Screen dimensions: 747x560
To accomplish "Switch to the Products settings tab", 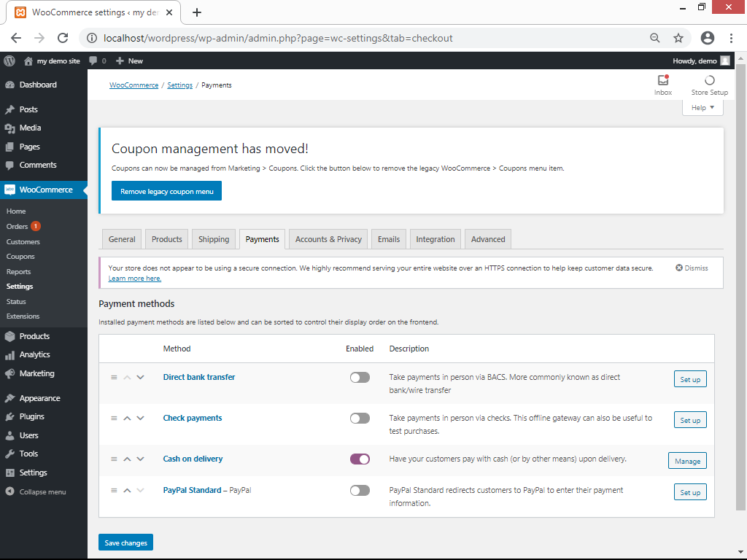I will coord(167,239).
